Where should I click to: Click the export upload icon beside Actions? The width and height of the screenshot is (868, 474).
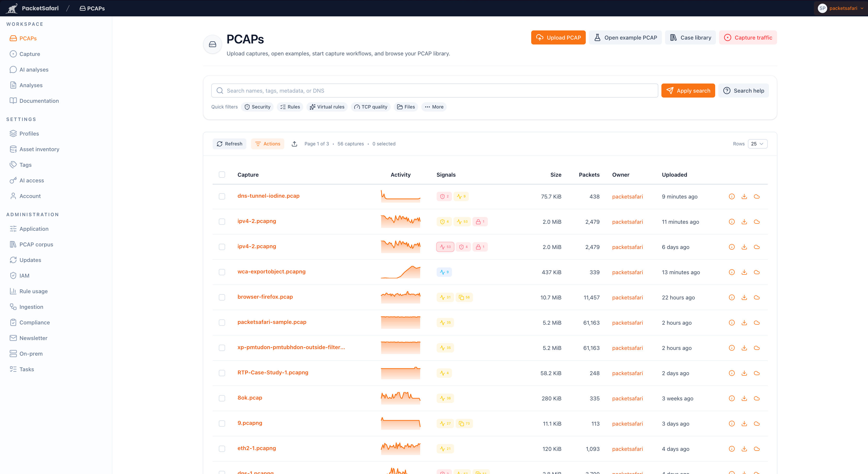(x=294, y=144)
